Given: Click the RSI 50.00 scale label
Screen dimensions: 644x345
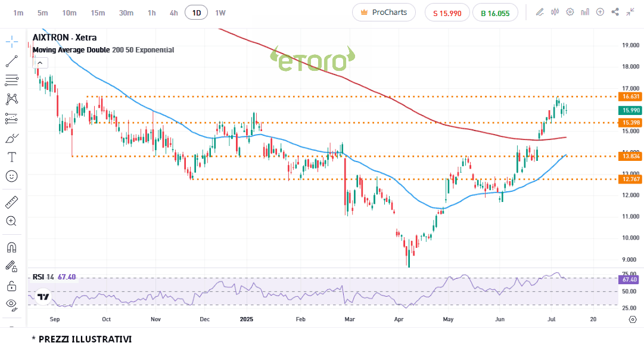Looking at the screenshot, I should point(629,291).
